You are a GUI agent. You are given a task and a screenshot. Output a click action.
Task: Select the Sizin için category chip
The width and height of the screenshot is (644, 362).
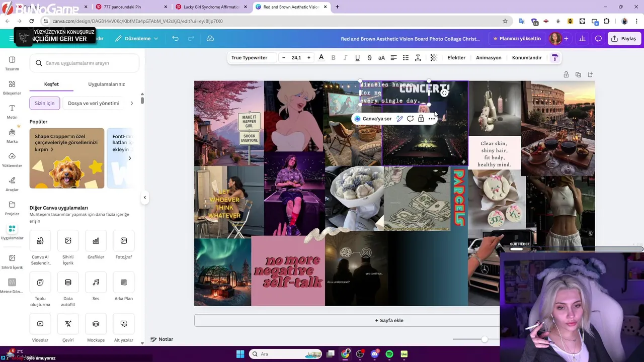(45, 103)
